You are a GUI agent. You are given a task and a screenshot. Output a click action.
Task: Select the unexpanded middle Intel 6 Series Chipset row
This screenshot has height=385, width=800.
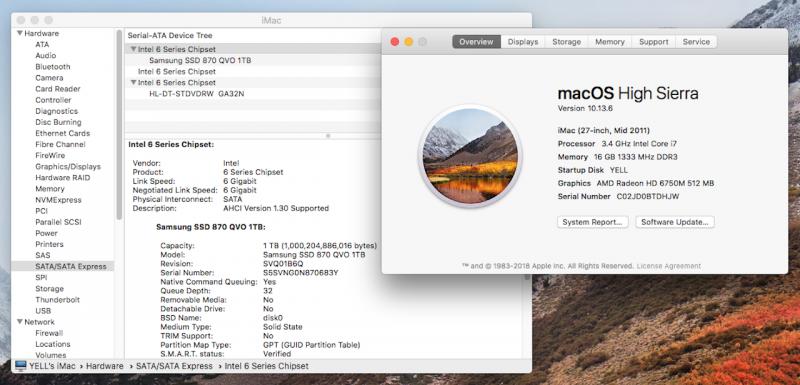click(177, 71)
